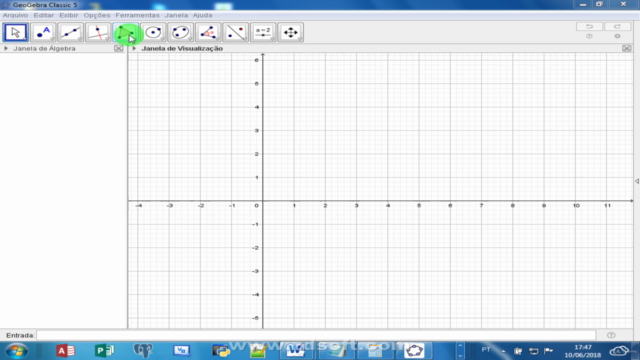Select the Ellipse conic tool
Viewport: 640px width, 360px height.
click(180, 32)
